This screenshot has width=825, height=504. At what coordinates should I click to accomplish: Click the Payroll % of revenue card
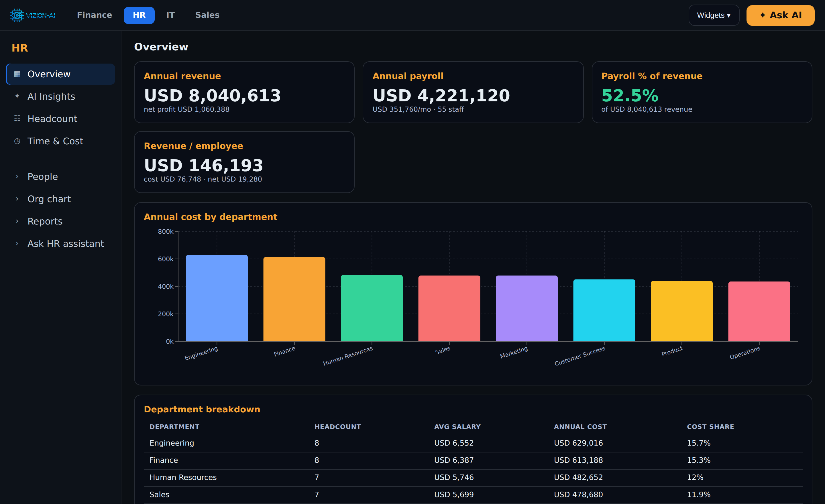[x=702, y=92]
